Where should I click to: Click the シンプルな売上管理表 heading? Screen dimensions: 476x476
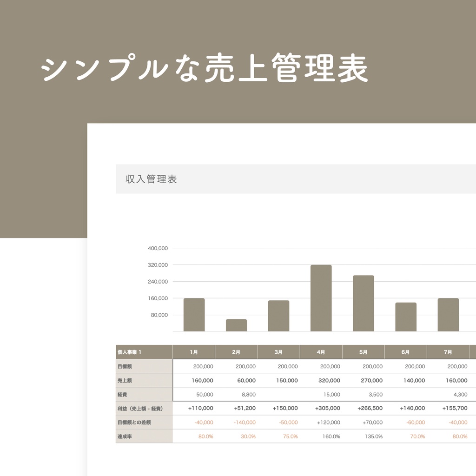tap(204, 67)
